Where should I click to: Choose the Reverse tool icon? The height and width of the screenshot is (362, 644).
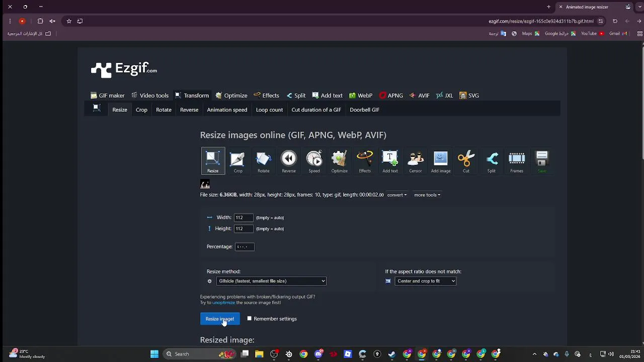tap(289, 162)
